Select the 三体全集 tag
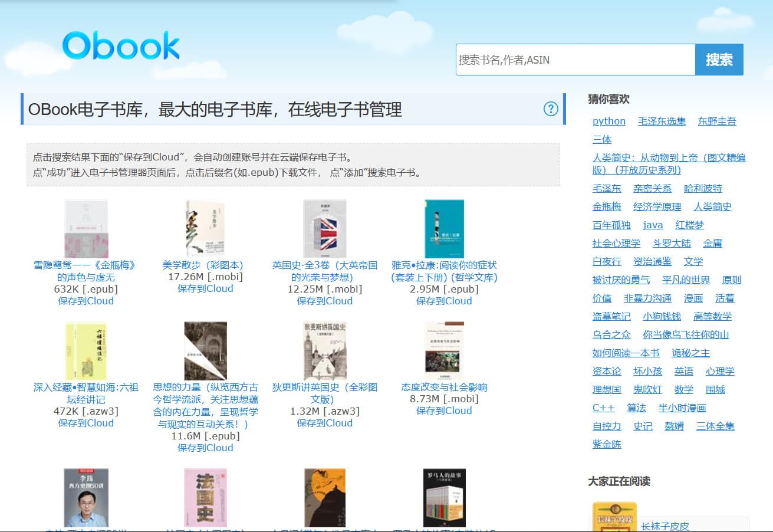The width and height of the screenshot is (773, 532). click(715, 426)
